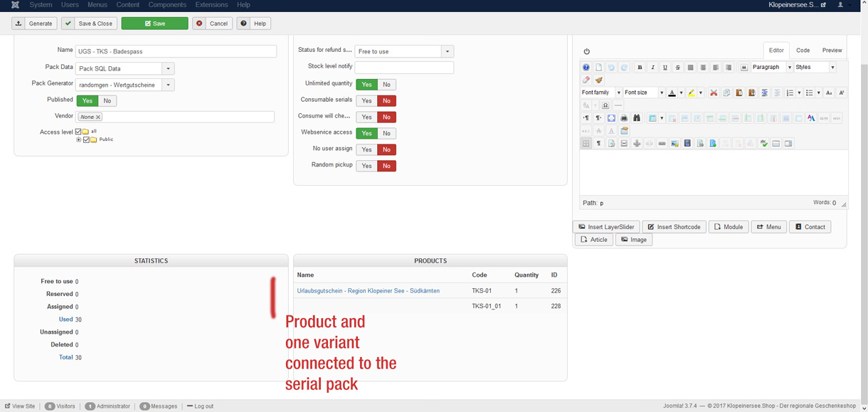Apply superscript formatting

(x=842, y=93)
